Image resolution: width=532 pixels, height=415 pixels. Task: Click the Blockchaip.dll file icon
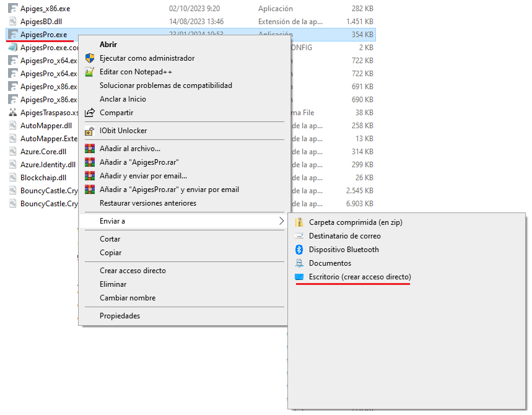[12, 178]
